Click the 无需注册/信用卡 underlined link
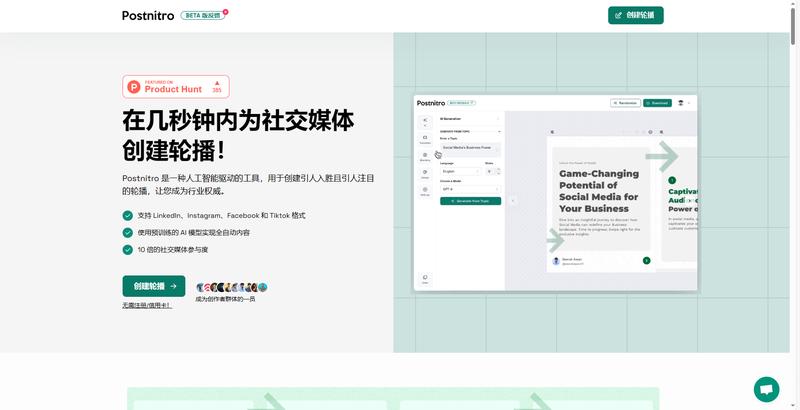 (147, 305)
